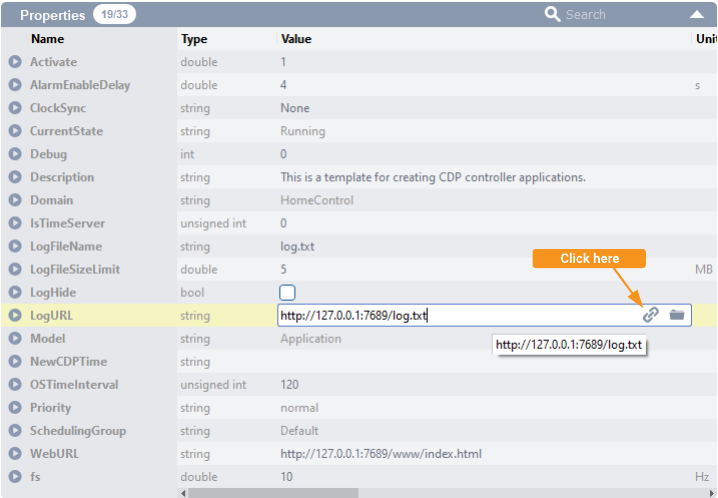Click the folder icon in LogURL row
Viewport: 718px width, 498px height.
tap(677, 315)
